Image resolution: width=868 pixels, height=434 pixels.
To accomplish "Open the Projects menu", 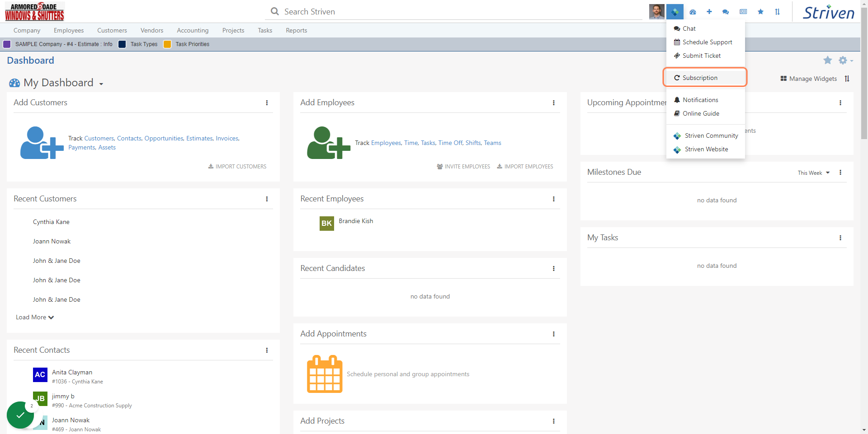I will tap(233, 31).
